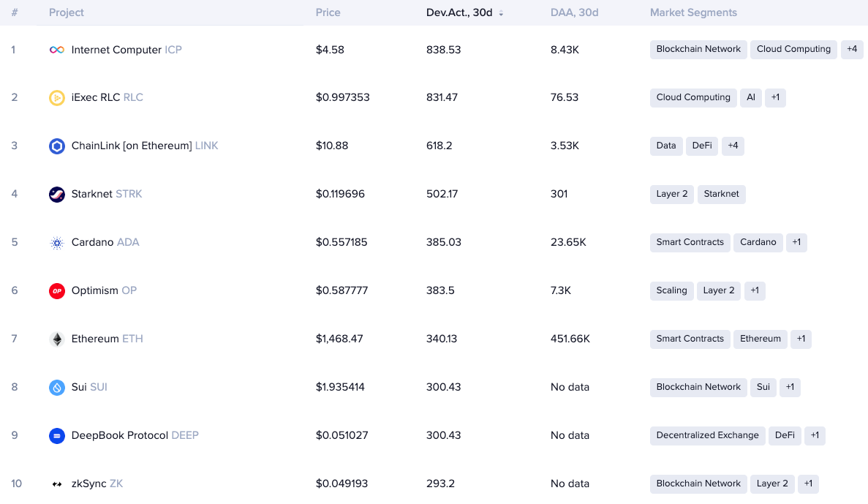Expand +1 segments for Sui
The image size is (868, 504).
pos(790,386)
